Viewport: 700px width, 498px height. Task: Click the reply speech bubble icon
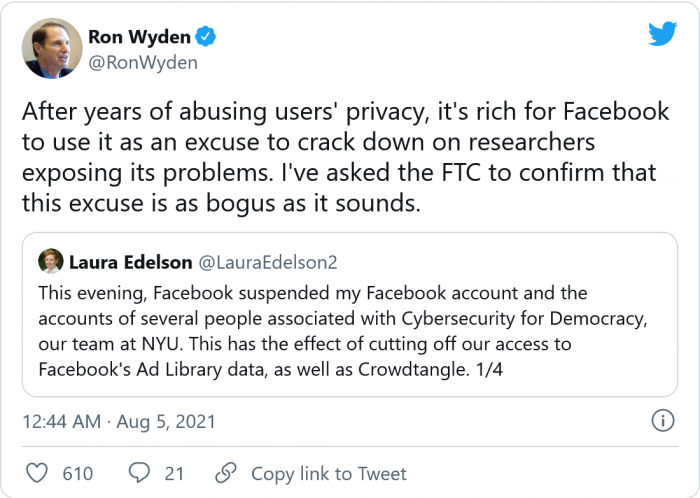coord(141,473)
